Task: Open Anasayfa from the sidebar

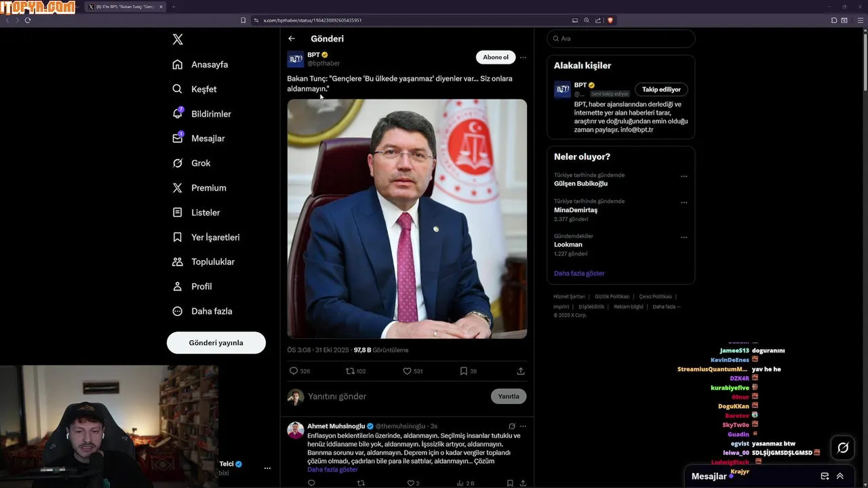Action: [x=201, y=64]
